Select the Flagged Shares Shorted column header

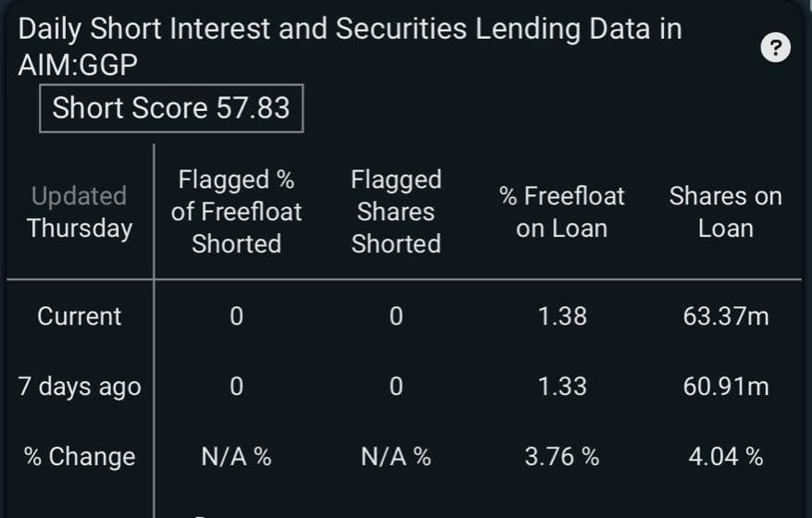(396, 212)
